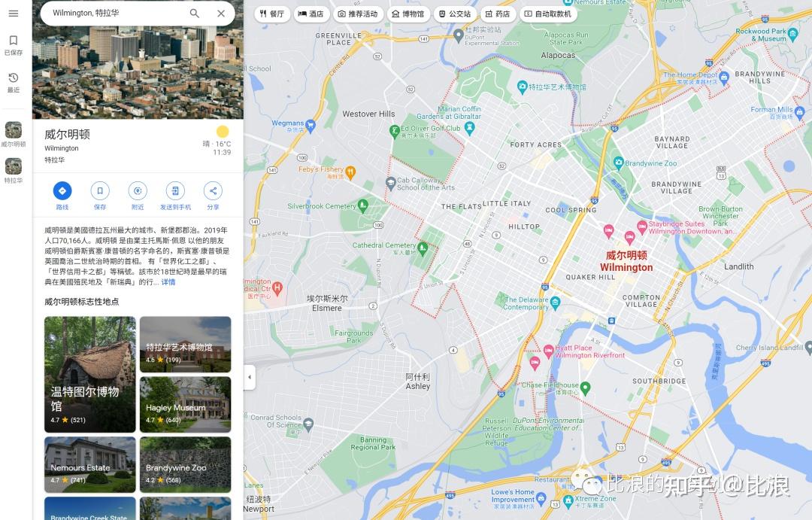Click the 发送到手机 icon

click(x=175, y=190)
